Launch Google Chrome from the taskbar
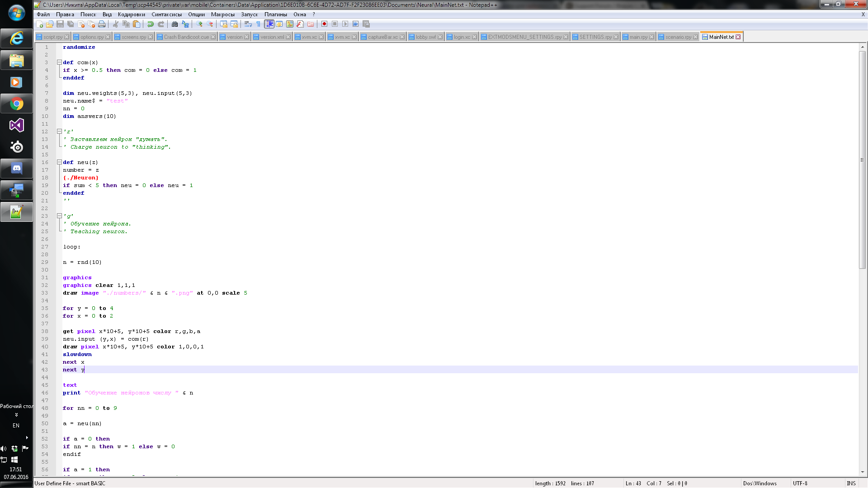868x488 pixels. 17,103
